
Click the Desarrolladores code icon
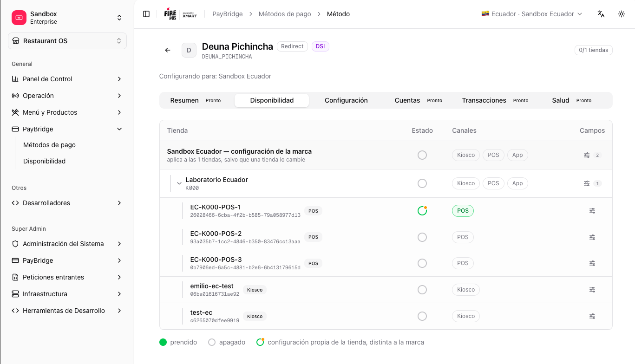15,203
